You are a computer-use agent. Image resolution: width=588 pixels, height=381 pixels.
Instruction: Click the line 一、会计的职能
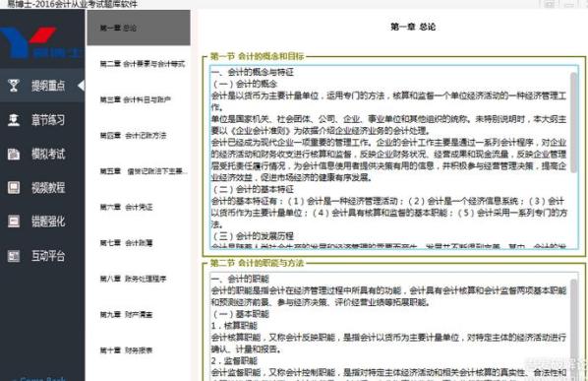(240, 279)
